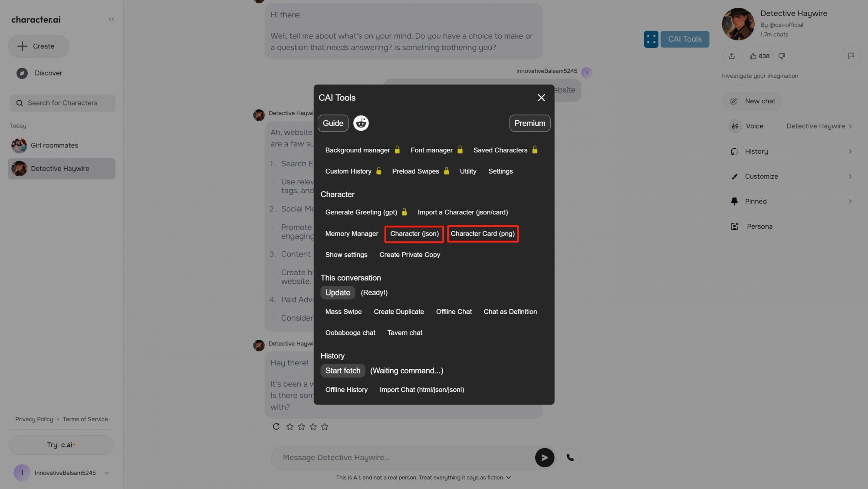Click the flag report icon
This screenshot has height=489, width=868.
click(x=851, y=56)
